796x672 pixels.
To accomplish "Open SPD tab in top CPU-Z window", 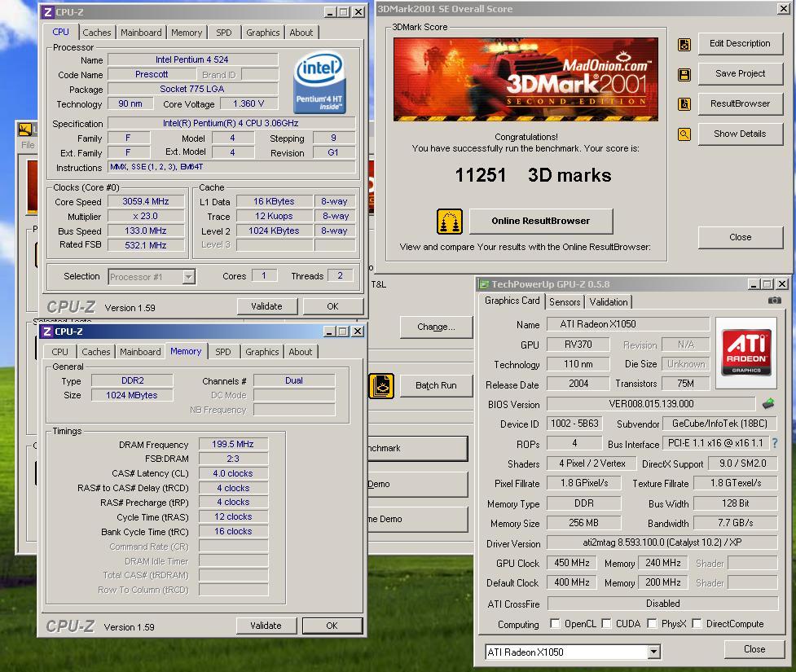I will pyautogui.click(x=224, y=33).
